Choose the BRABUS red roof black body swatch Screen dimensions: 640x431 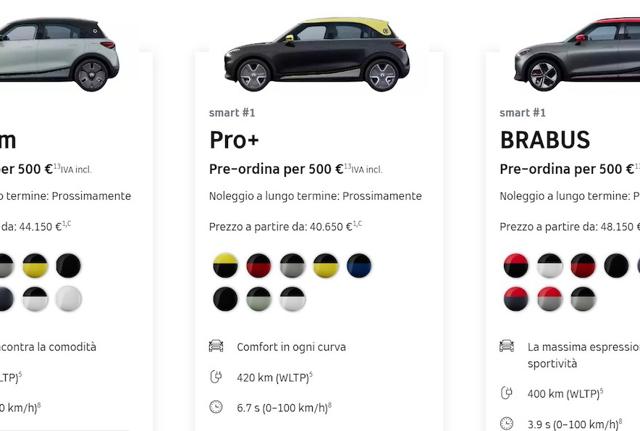tap(516, 265)
